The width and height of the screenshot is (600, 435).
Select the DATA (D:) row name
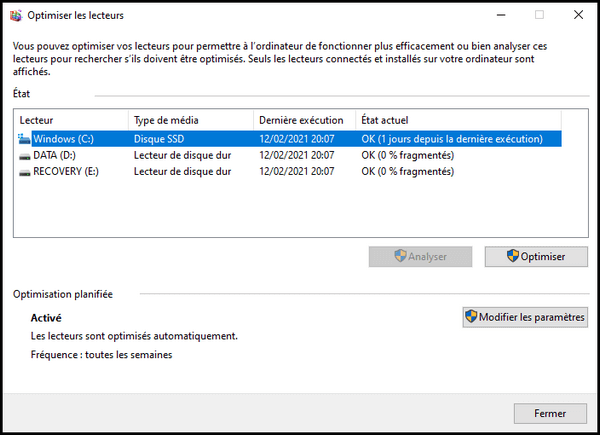pyautogui.click(x=54, y=155)
